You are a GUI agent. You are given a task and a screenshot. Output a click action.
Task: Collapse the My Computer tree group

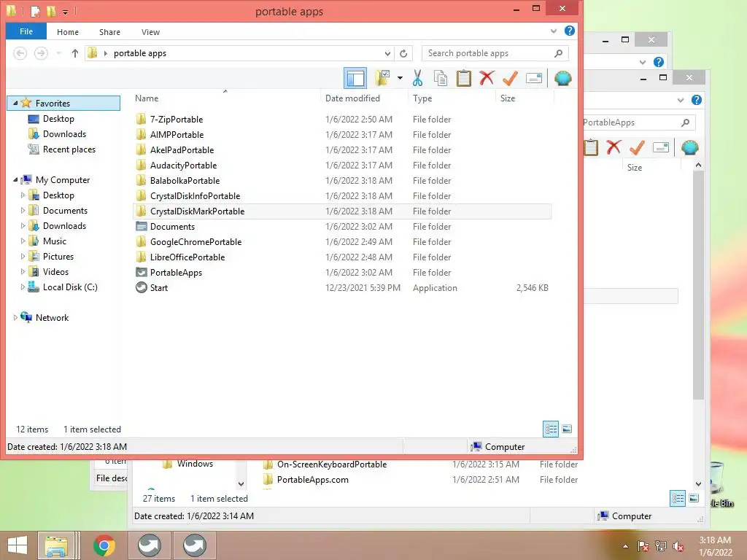[15, 179]
